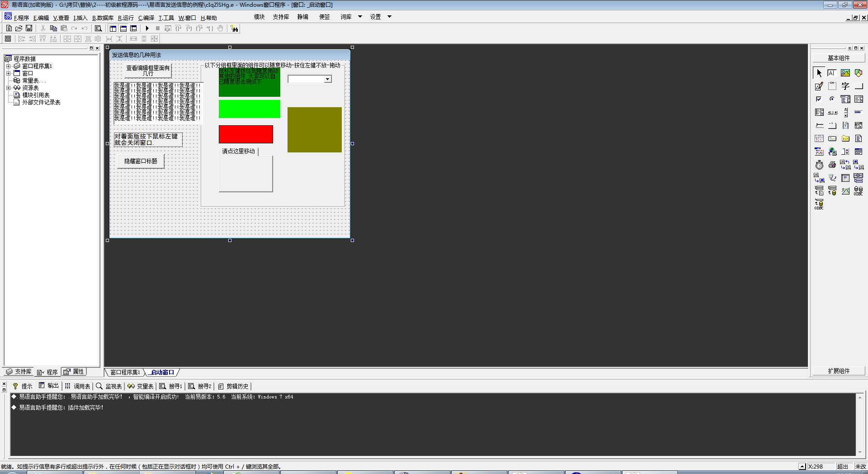Select the progress bar component icon
Screen dimensions: 868x474
pyautogui.click(x=859, y=112)
